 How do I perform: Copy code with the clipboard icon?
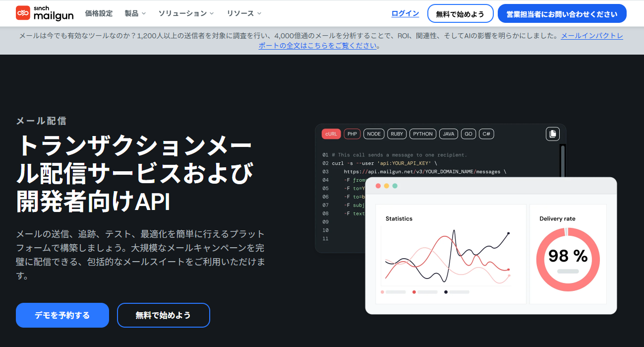[552, 134]
